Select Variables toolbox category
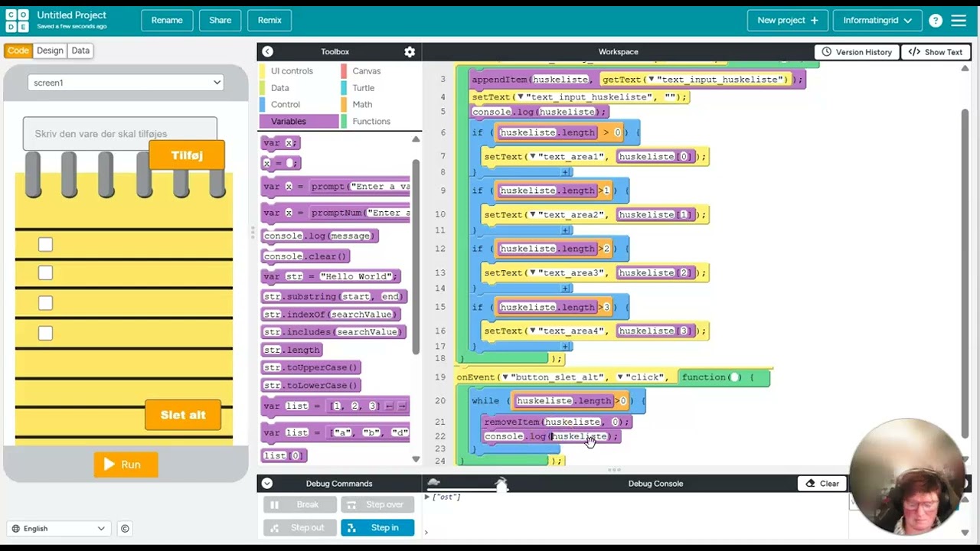Screen dimensions: 980x551 (299, 121)
